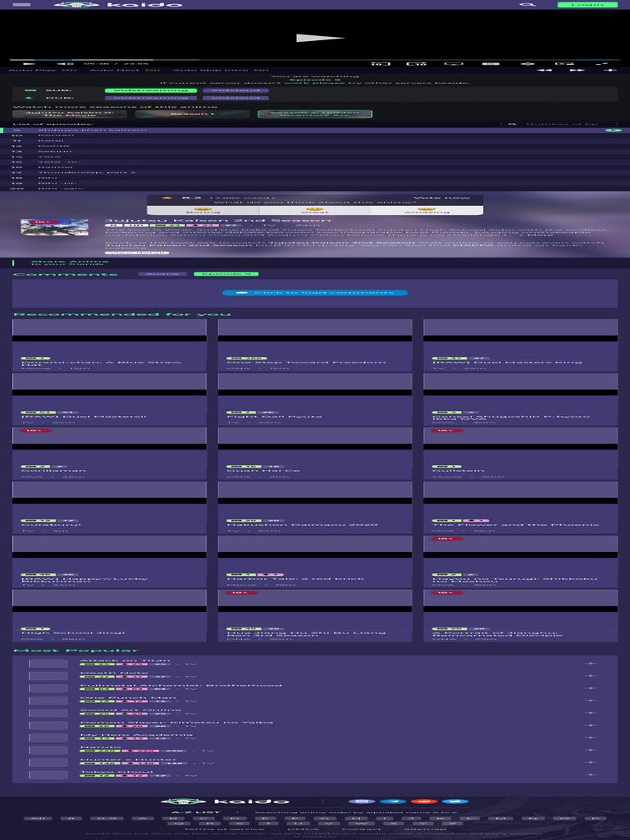630x840 pixels.
Task: Open the Reddit icon in the footer
Action: click(424, 801)
